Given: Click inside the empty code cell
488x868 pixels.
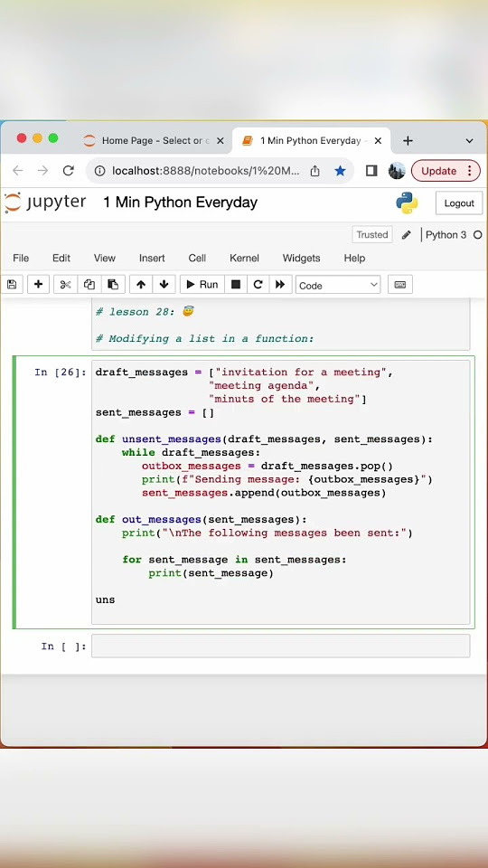Looking at the screenshot, I should point(280,646).
